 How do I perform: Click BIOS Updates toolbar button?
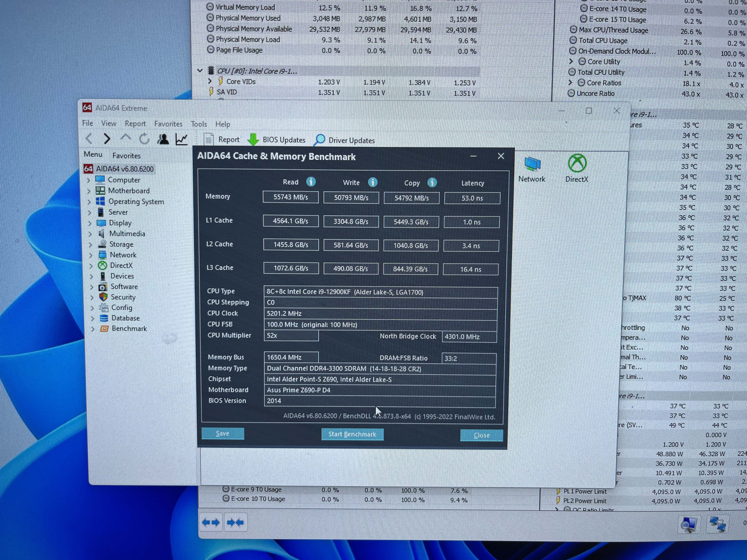pos(277,140)
